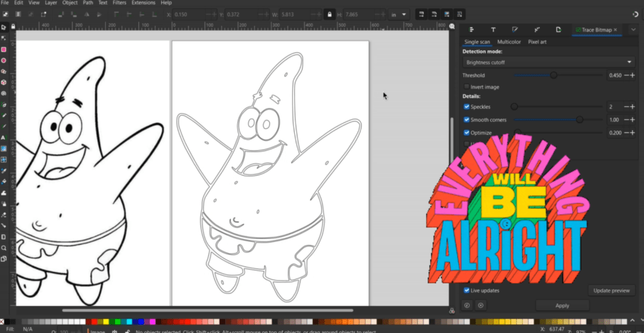Open the Text and Font panel tab

tap(493, 30)
